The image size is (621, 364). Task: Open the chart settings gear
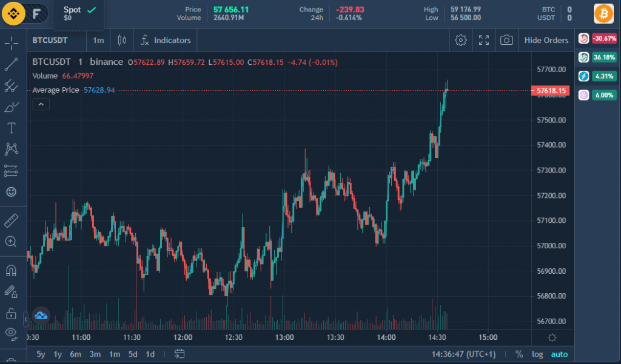click(460, 40)
